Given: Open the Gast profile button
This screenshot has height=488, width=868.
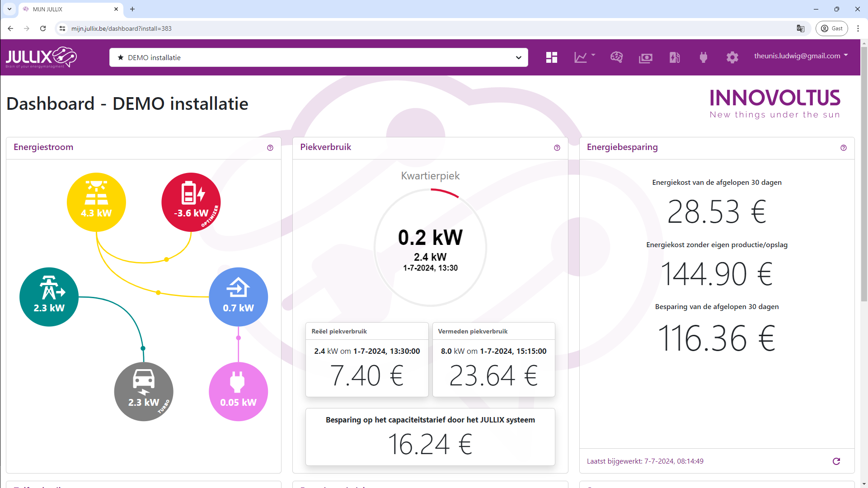Looking at the screenshot, I should [x=831, y=28].
